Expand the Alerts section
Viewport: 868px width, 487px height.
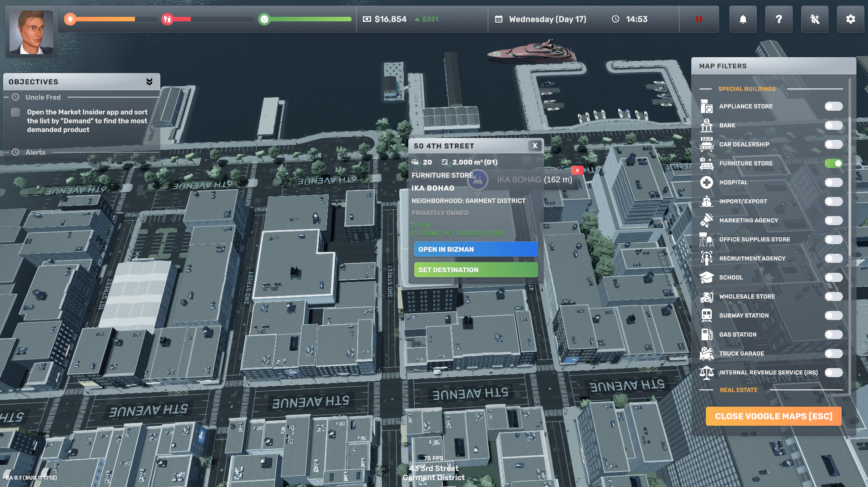point(35,152)
